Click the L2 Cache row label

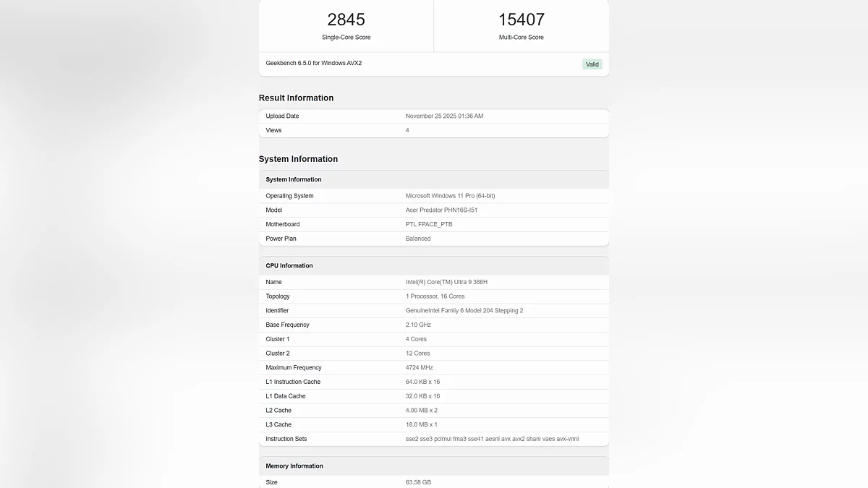278,410
